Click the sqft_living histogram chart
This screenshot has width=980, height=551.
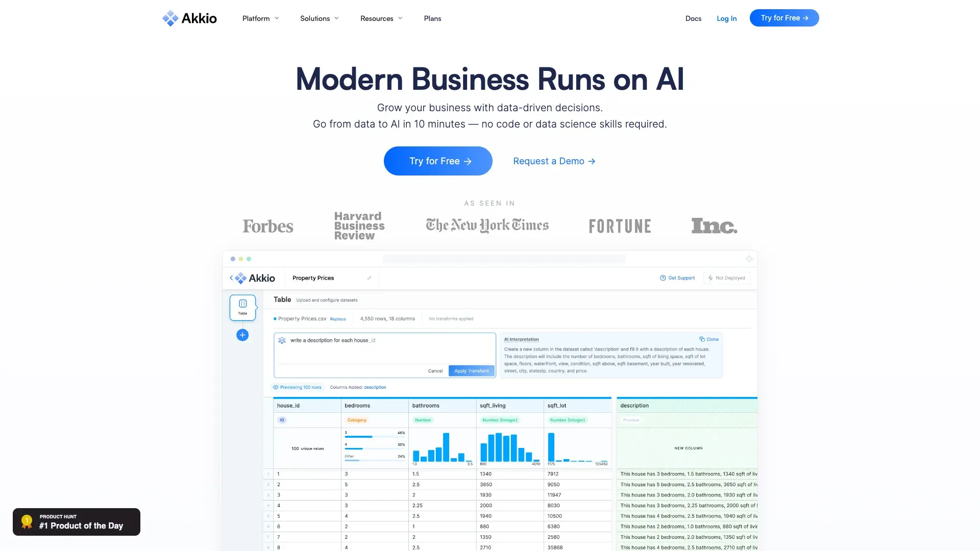coord(510,447)
